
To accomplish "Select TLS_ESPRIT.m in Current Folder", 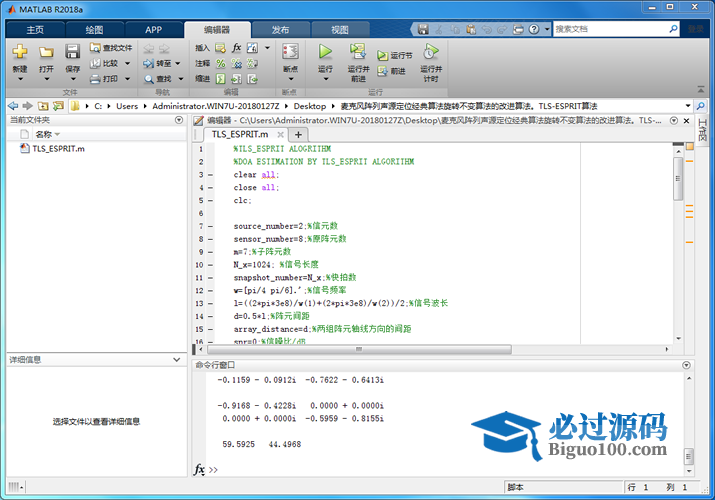I will click(58, 148).
